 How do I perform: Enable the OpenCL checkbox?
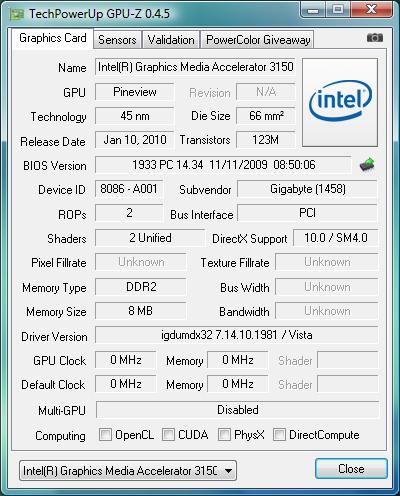pos(105,434)
